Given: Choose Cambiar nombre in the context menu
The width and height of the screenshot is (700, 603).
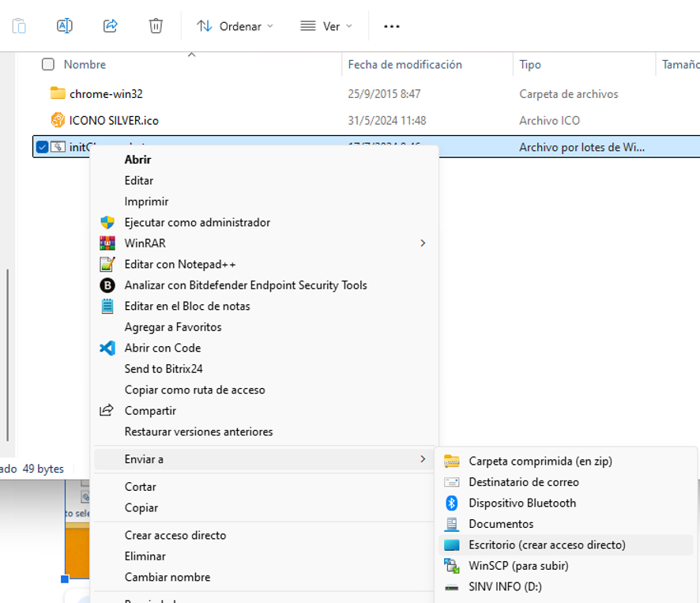Looking at the screenshot, I should (x=167, y=577).
